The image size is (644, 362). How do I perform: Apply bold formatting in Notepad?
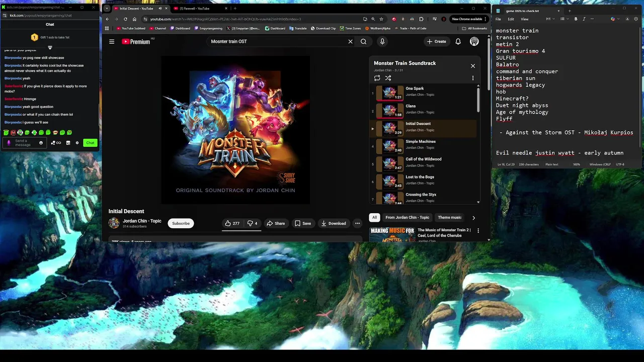(x=576, y=19)
